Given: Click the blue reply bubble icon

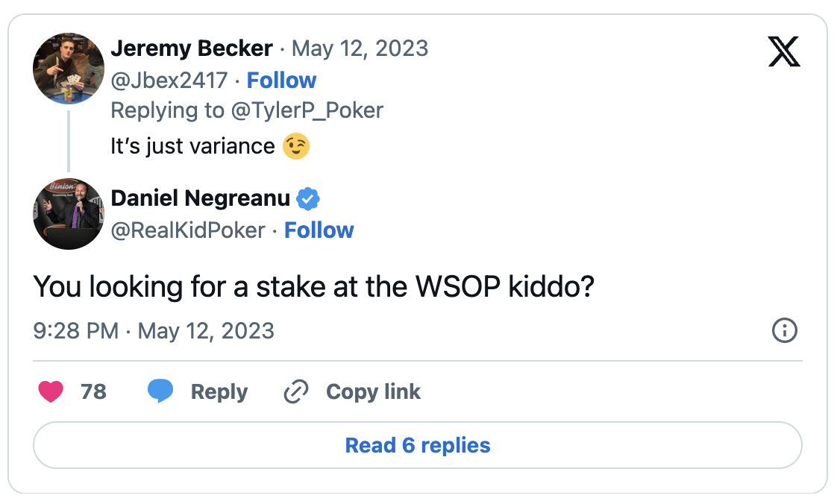Looking at the screenshot, I should click(160, 391).
